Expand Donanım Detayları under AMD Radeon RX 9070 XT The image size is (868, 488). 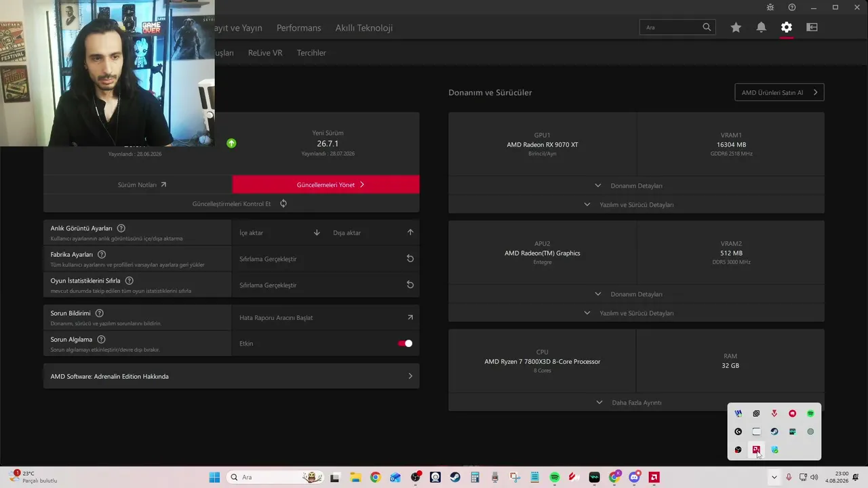(636, 185)
